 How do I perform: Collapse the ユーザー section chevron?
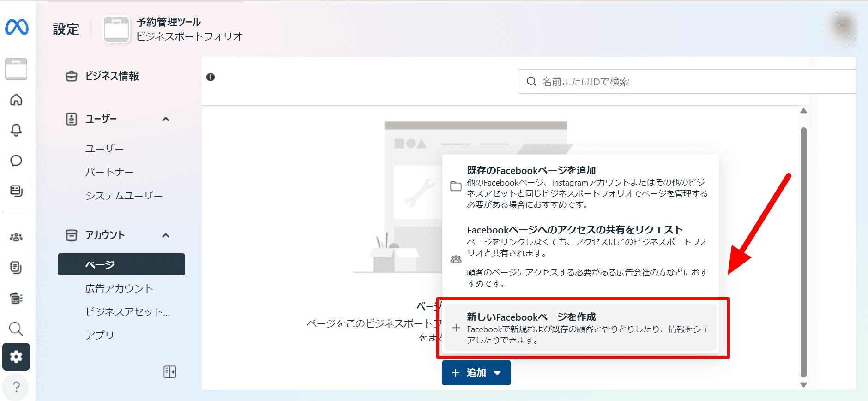click(x=166, y=119)
